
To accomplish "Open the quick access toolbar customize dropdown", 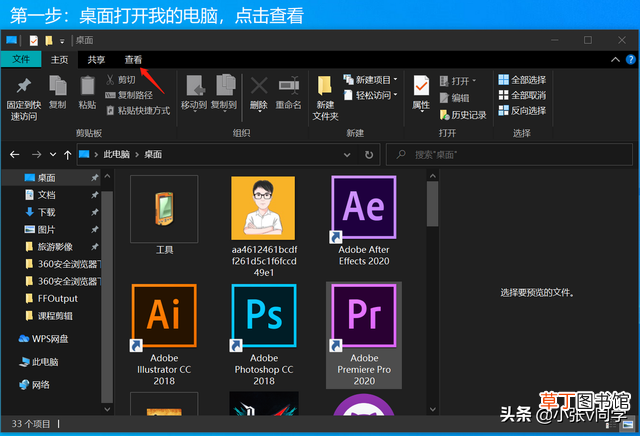I will tap(62, 40).
